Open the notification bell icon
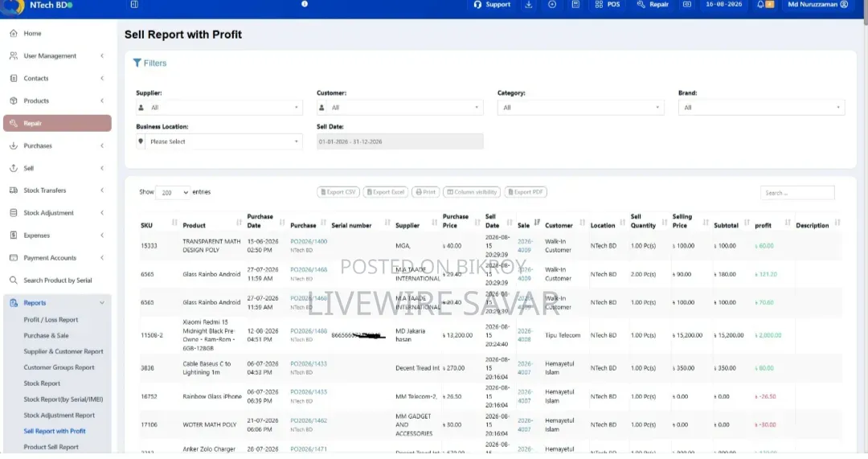The height and width of the screenshot is (459, 868). pos(760,5)
